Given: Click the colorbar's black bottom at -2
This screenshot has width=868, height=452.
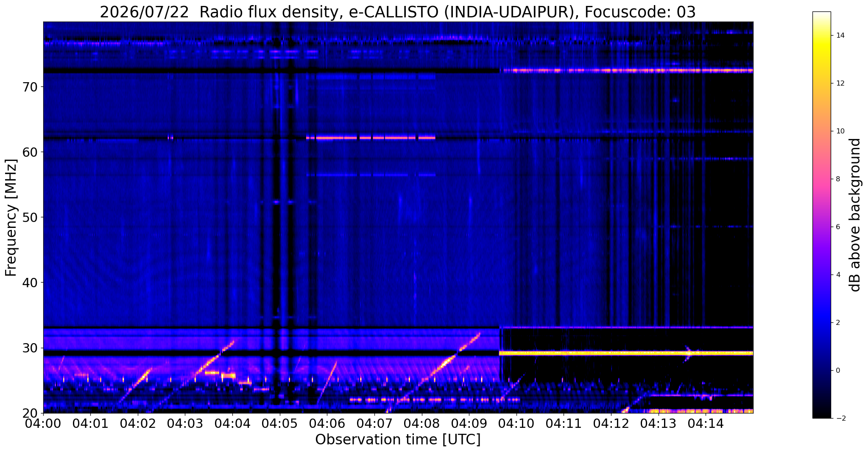Looking at the screenshot, I should tap(821, 414).
